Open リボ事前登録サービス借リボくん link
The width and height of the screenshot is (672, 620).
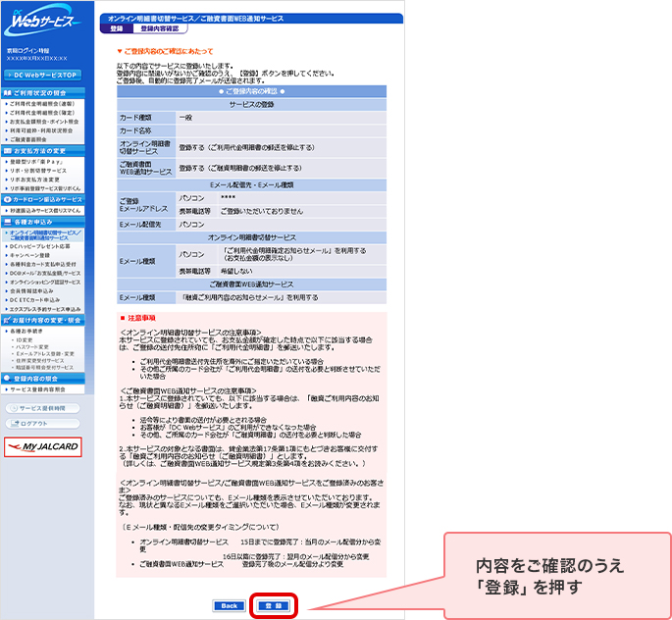tap(44, 188)
